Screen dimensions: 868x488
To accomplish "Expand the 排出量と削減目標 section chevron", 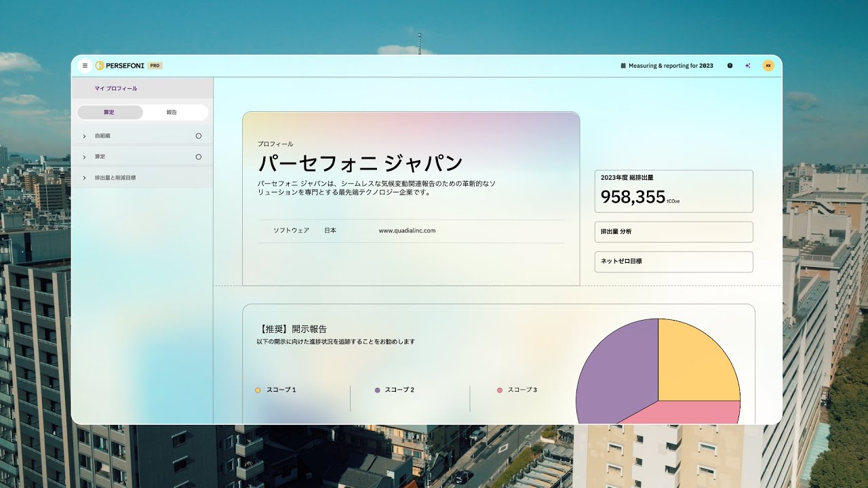I will 84,178.
